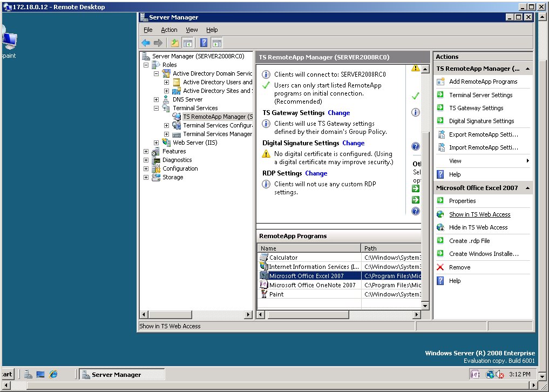Toggle the Show/Hide Console Tree toolbar icon
Screen dimensions: 549x392
(x=188, y=43)
